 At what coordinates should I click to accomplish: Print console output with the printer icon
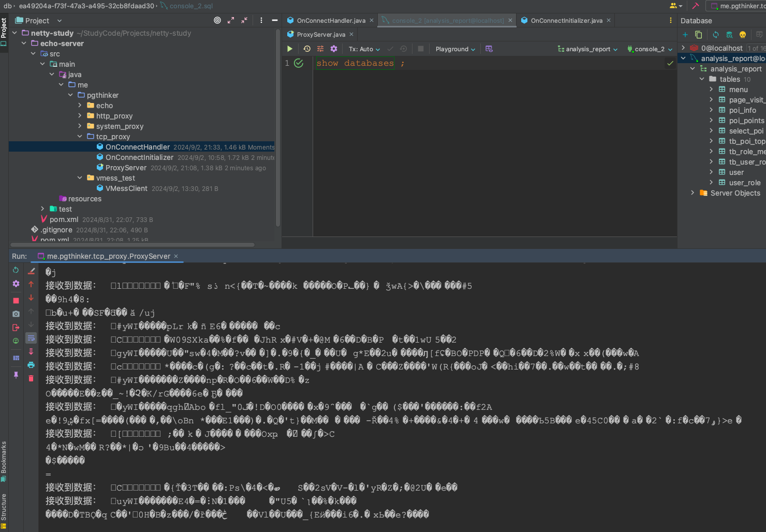[x=31, y=365]
